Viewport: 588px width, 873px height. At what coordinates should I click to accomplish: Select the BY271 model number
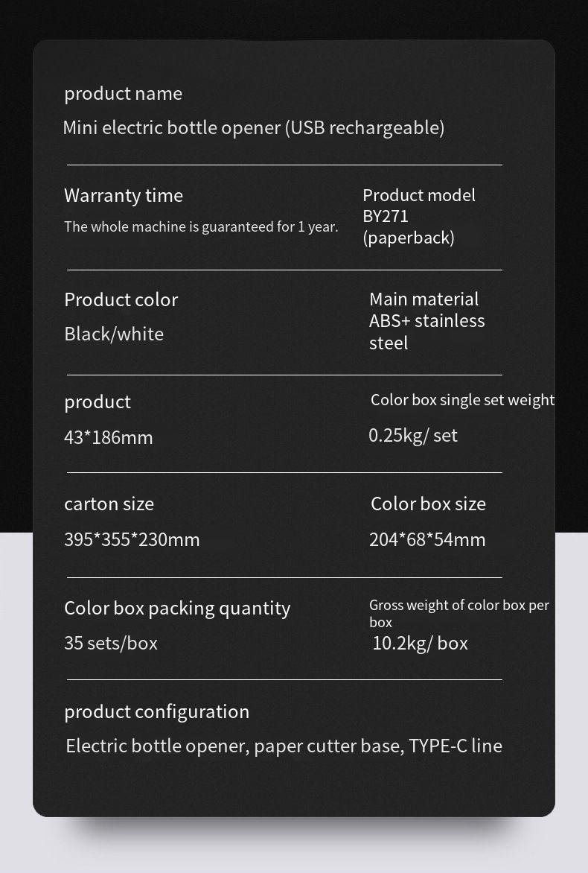click(x=386, y=216)
